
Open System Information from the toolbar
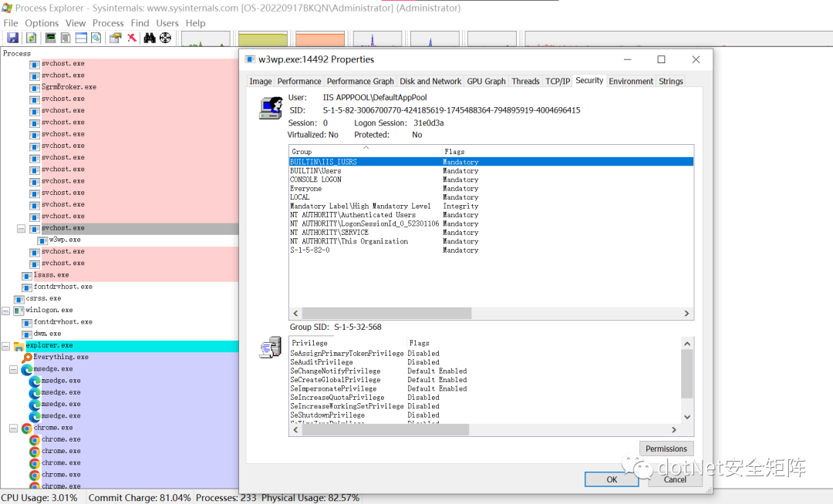coord(50,38)
